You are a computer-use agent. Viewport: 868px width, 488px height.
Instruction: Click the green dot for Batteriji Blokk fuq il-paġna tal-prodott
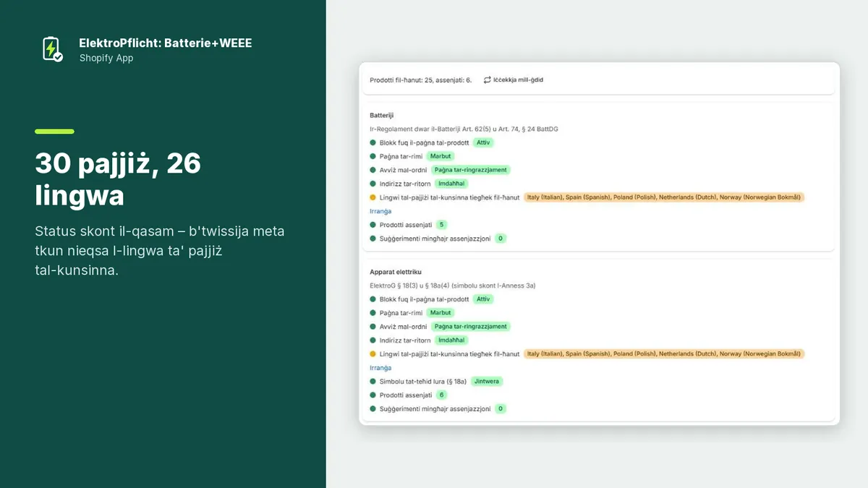coord(373,143)
